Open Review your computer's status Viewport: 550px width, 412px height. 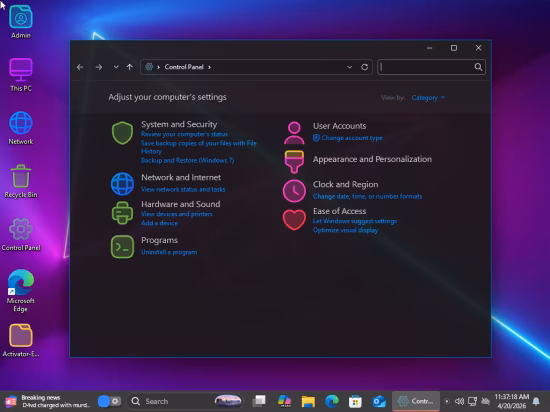[184, 134]
